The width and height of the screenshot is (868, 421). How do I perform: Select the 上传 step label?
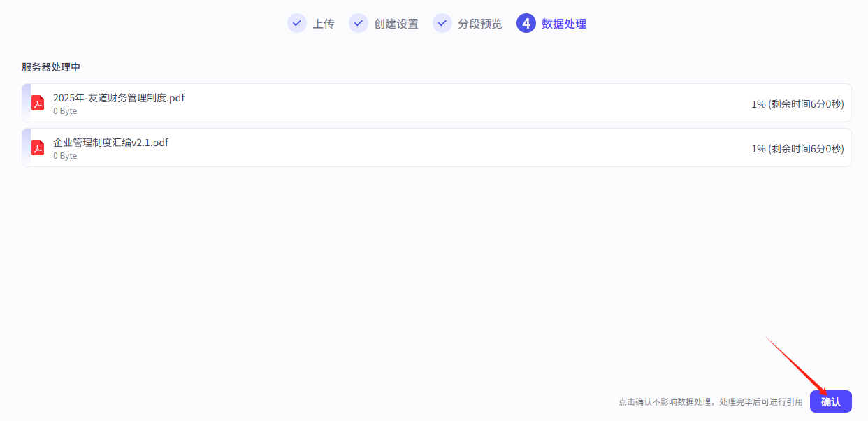pyautogui.click(x=324, y=24)
